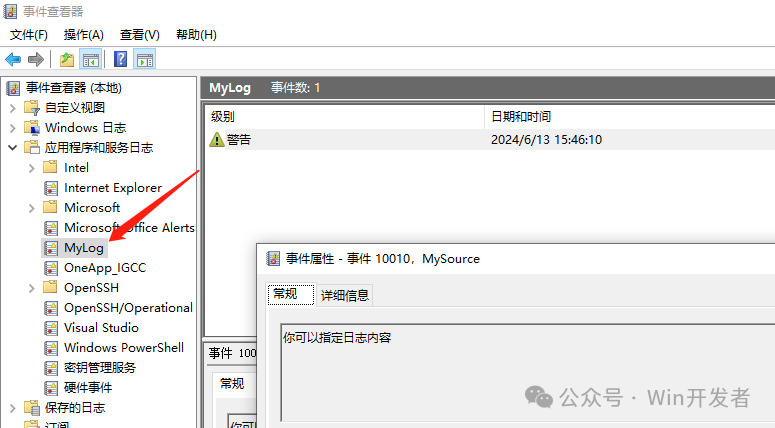Screen dimensions: 775x428
Task: Collapse the 应用程序和服务日志 node
Action: coord(12,148)
